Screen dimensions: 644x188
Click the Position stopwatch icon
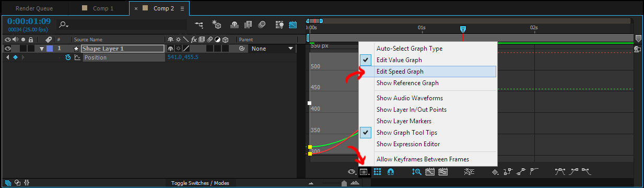[x=68, y=57]
